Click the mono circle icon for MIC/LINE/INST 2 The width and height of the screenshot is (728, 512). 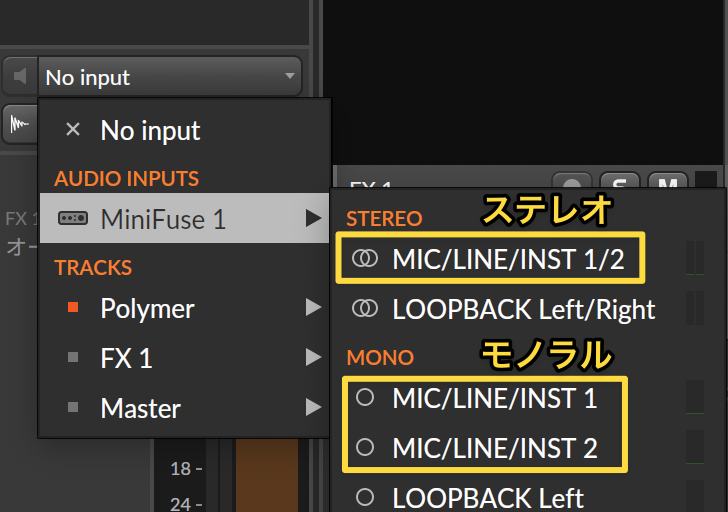tap(365, 447)
